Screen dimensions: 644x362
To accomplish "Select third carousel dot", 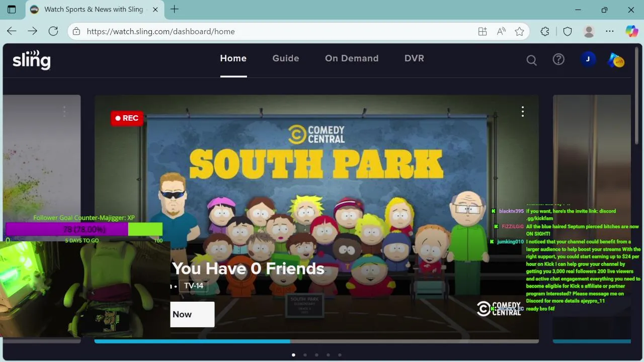I will tap(316, 355).
